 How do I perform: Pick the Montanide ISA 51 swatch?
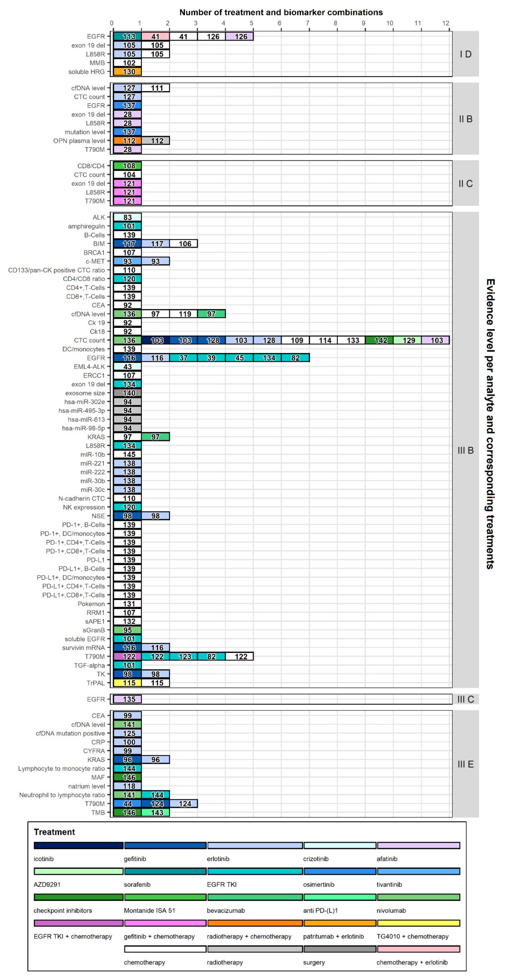click(165, 897)
